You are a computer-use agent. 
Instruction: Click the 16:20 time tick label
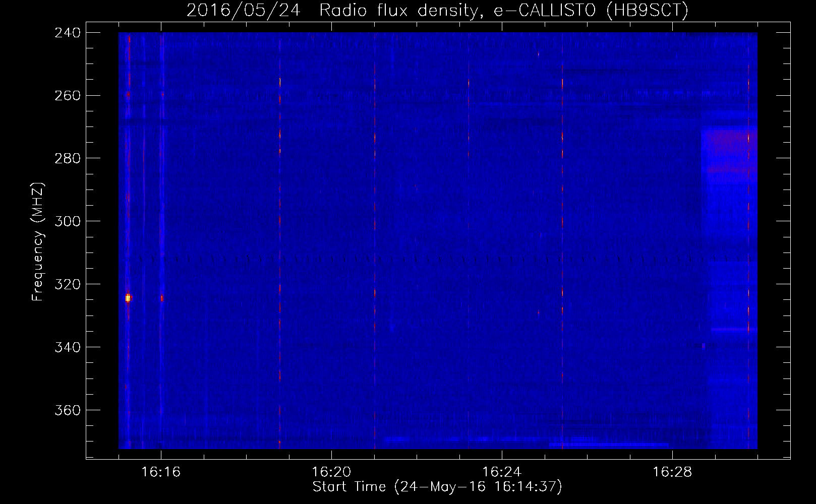[x=331, y=472]
